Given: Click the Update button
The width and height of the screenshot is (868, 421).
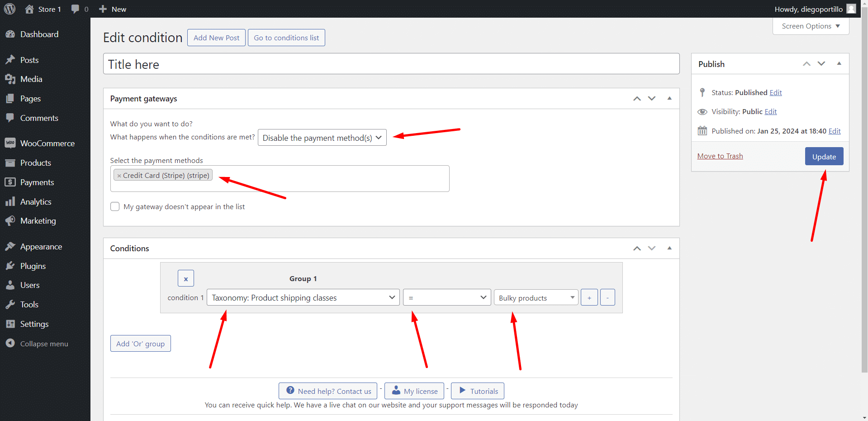Looking at the screenshot, I should 823,156.
